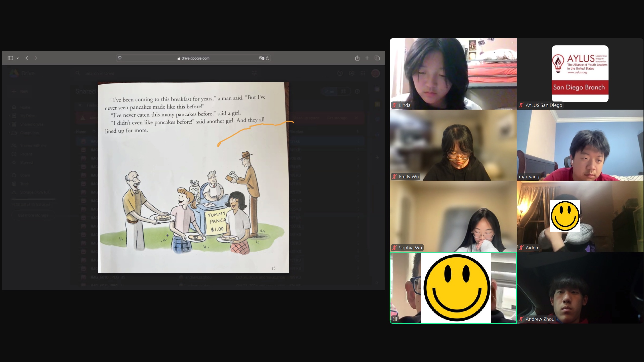Open the Google apps grid
Viewport: 644px width, 362px height.
click(363, 73)
